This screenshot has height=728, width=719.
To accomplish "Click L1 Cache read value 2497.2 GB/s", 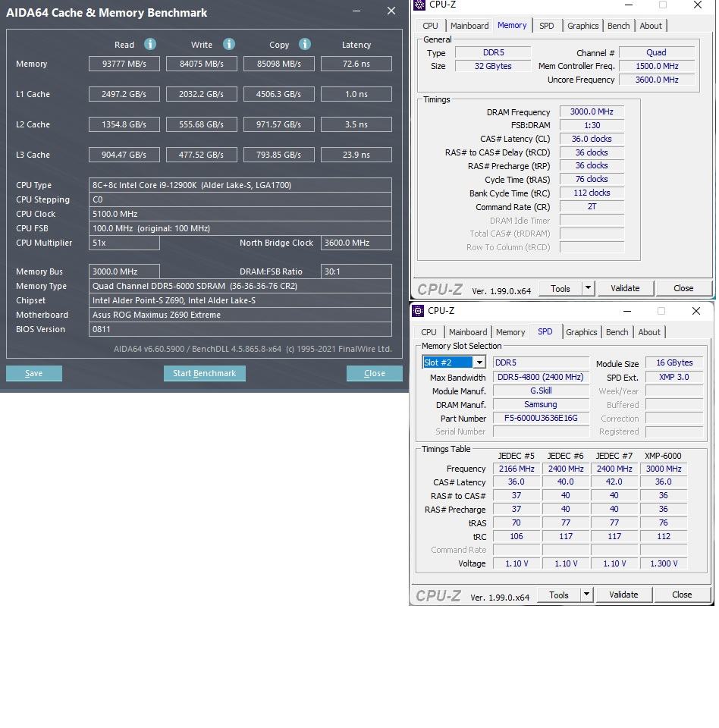I will pyautogui.click(x=124, y=94).
